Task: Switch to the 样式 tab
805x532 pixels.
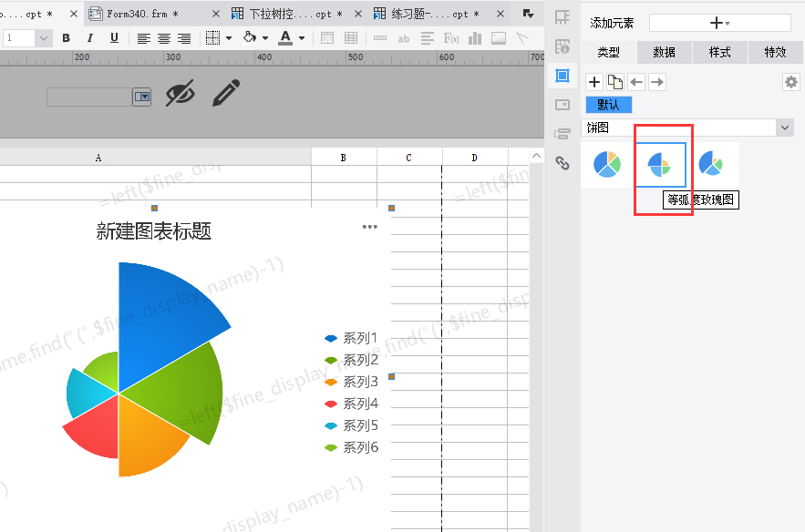Action: pyautogui.click(x=720, y=52)
